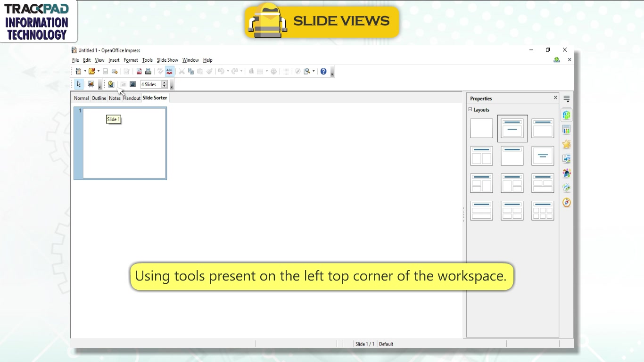644x362 pixels.
Task: Collapse the Layouts section expander
Action: click(470, 109)
